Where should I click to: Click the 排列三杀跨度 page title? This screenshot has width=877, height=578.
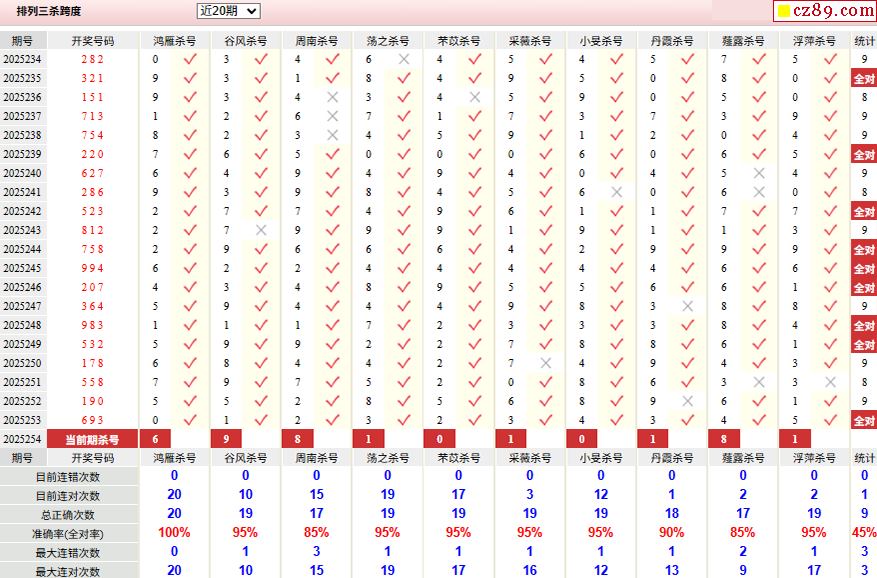(49, 11)
